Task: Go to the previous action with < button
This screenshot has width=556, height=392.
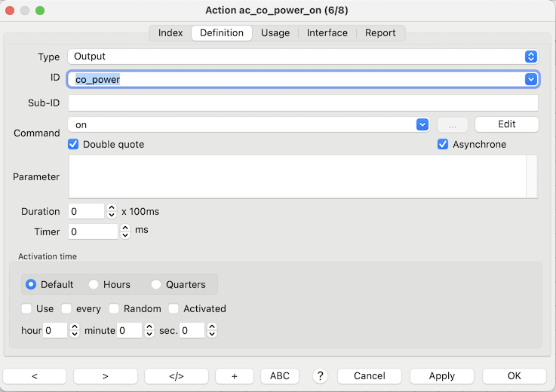Action: click(x=34, y=376)
